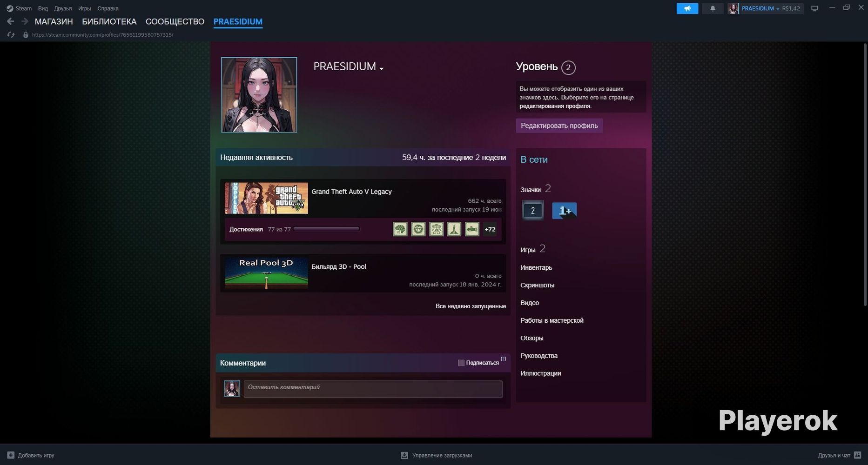Screen dimensions: 868x465
Task: Go to the МАГАЗИН tab
Action: pos(54,21)
